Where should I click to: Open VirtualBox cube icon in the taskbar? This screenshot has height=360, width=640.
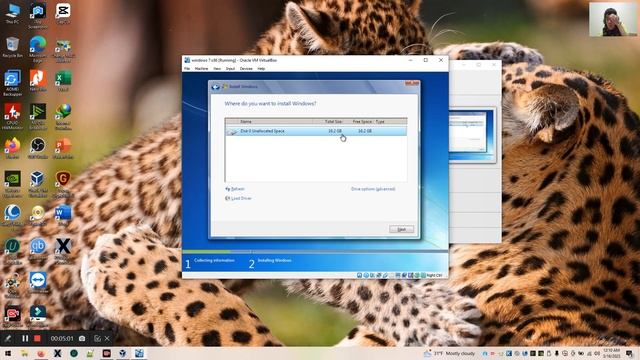pos(122,353)
